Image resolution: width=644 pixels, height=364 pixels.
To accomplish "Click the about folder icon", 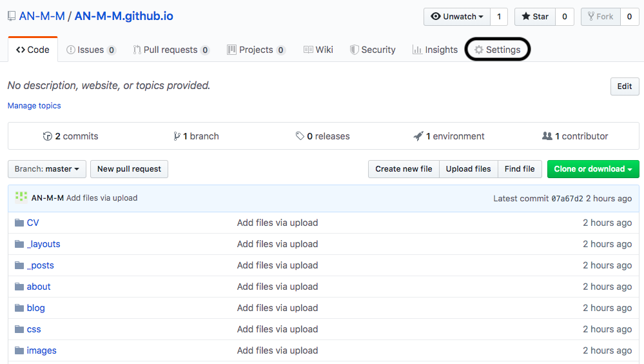I will point(19,287).
